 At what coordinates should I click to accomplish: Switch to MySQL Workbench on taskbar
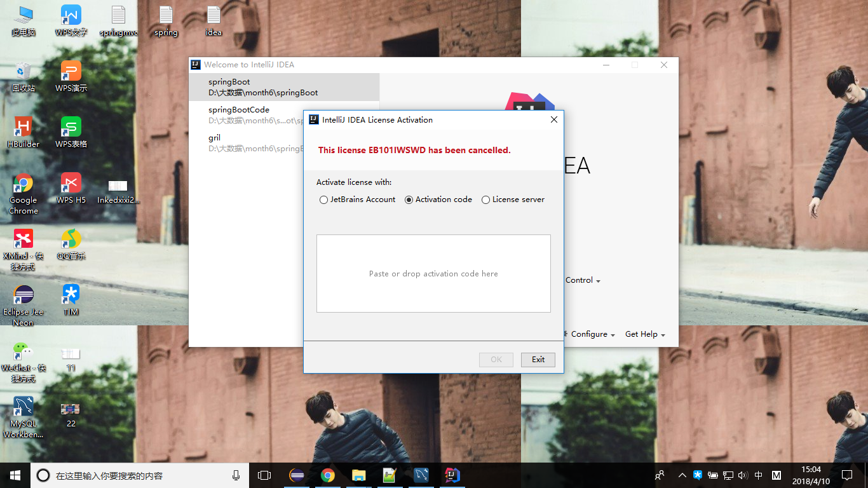pyautogui.click(x=421, y=475)
